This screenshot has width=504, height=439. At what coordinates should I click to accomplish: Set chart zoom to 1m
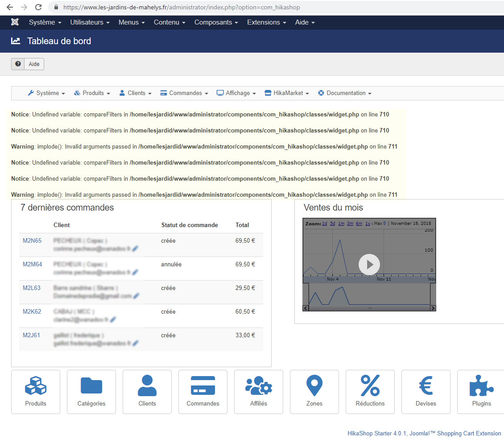click(x=341, y=224)
